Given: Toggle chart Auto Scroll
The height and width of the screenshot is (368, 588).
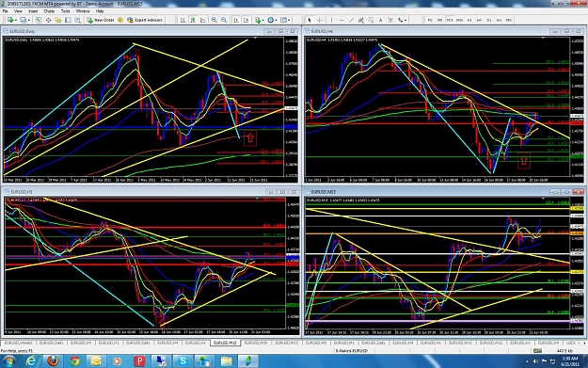Looking at the screenshot, I should [x=236, y=20].
